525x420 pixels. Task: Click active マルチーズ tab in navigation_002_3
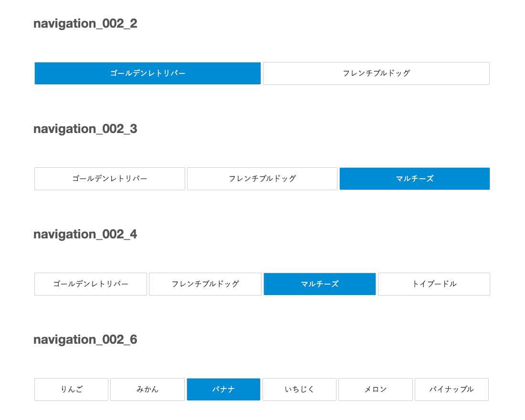pyautogui.click(x=414, y=179)
